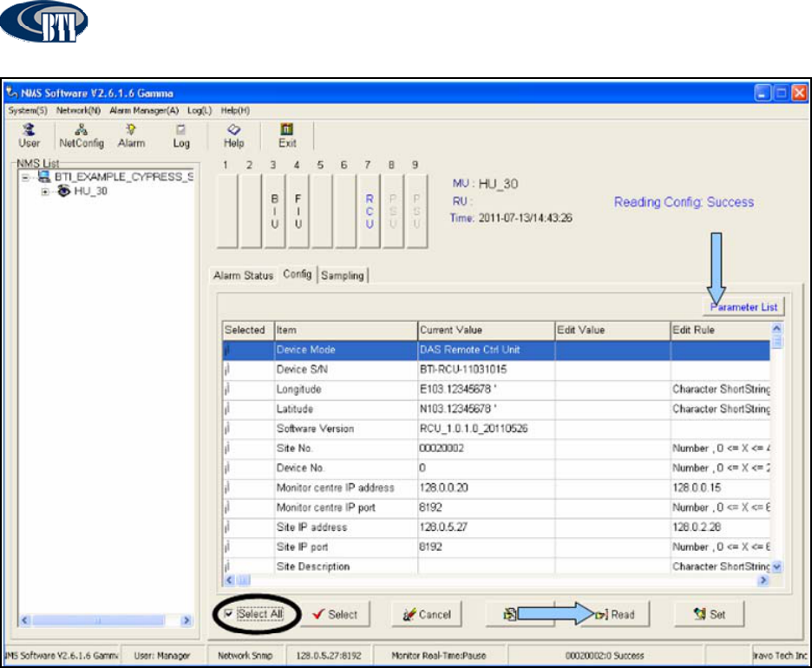Viewport: 812px width, 668px height.
Task: Click Edit Value cell for Site No.
Action: 612,449
